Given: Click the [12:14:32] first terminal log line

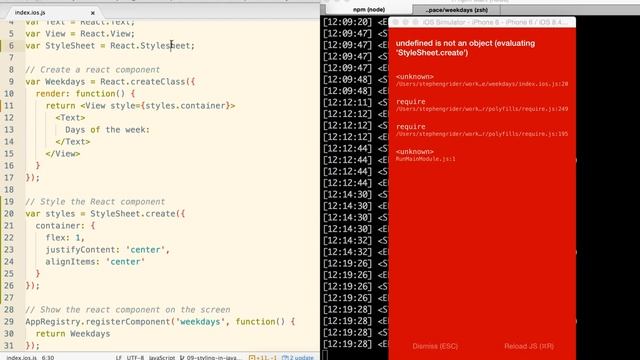Looking at the screenshot, I should (x=355, y=240).
